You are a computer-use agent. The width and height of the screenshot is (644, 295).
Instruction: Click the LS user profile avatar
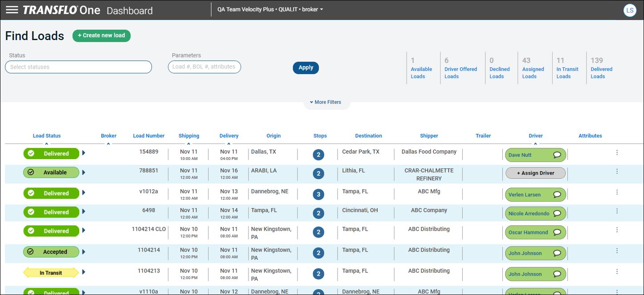630,10
